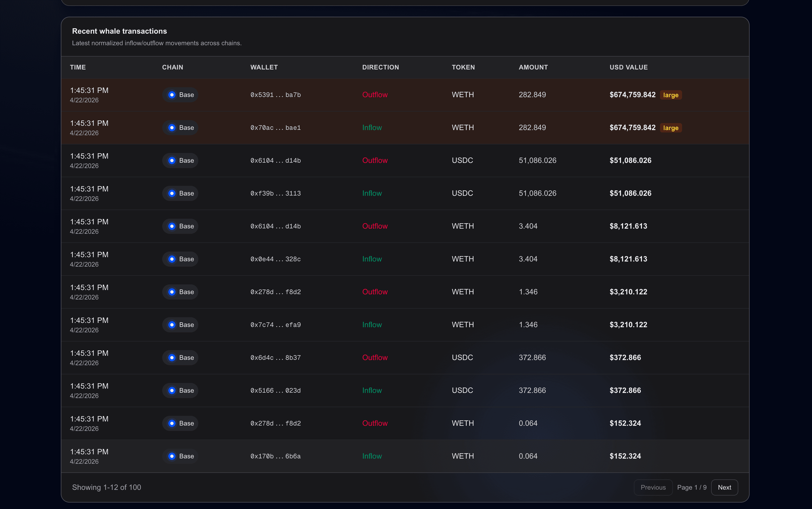Click the TOKEN column header
Image resolution: width=812 pixels, height=509 pixels.
tap(463, 67)
